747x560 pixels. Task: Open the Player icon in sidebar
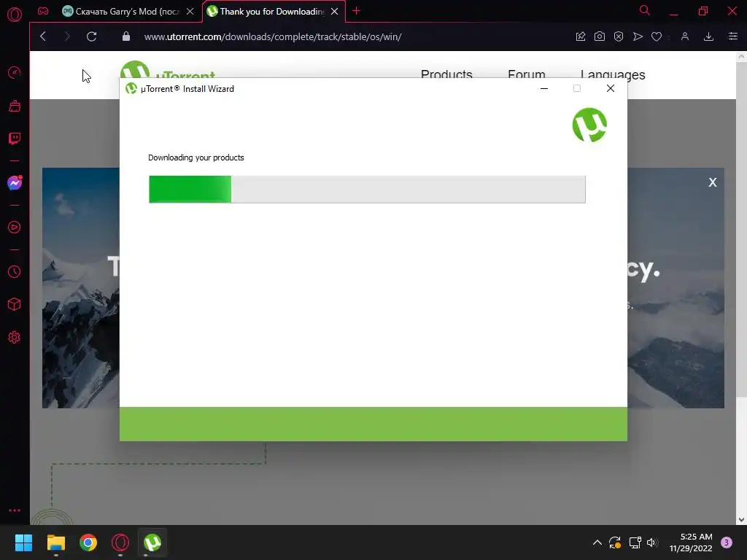(15, 227)
